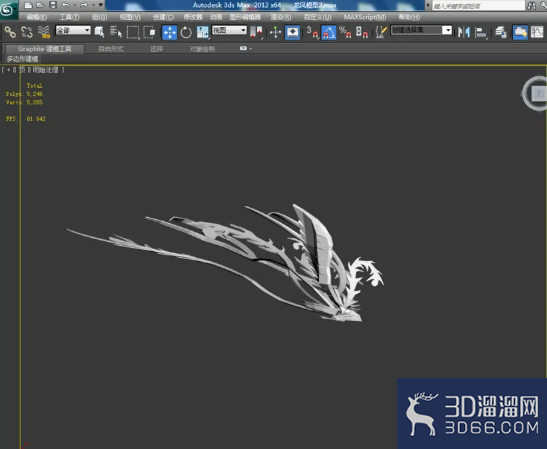This screenshot has width=547, height=449.
Task: Click the help keyword search field
Action: coord(478,6)
